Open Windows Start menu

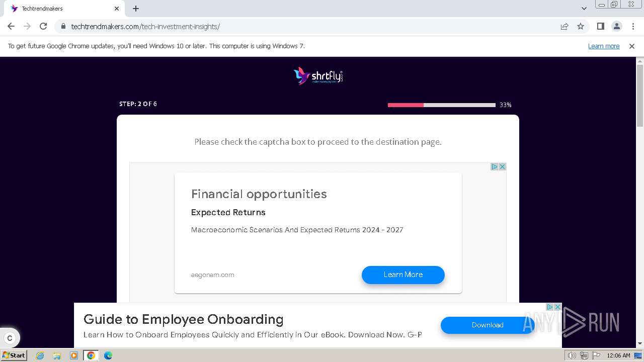point(14,355)
